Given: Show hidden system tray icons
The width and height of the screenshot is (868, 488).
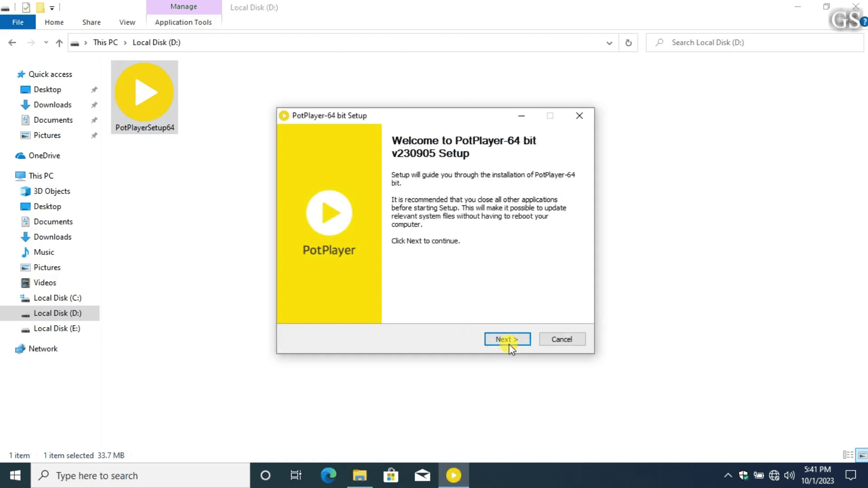Looking at the screenshot, I should 728,475.
